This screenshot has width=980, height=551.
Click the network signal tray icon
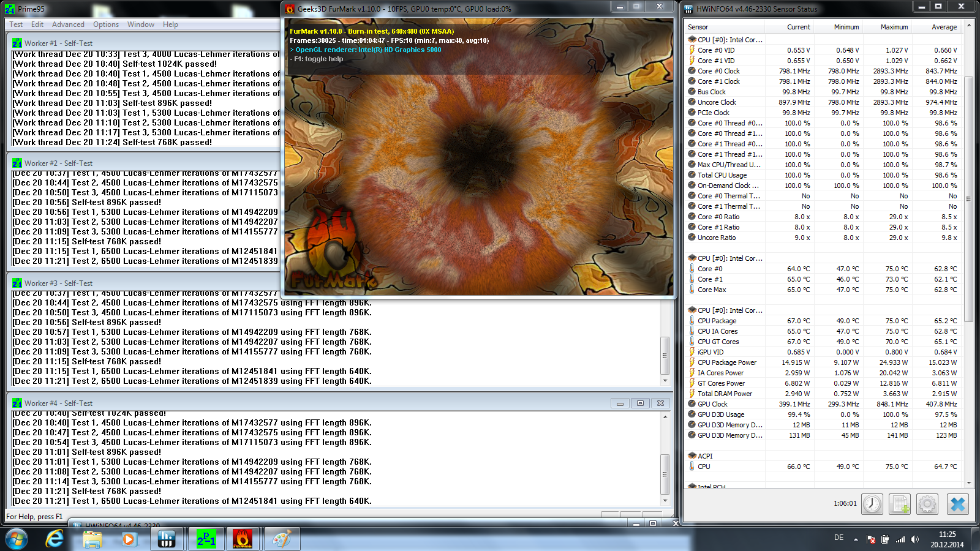point(900,539)
